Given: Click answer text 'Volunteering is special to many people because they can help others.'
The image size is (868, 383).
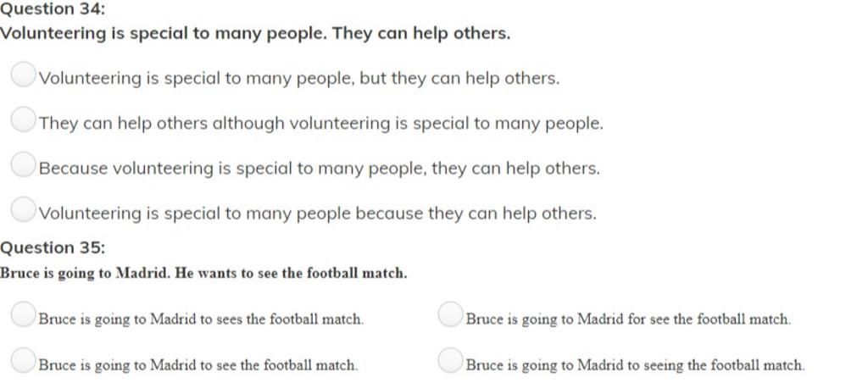Looking at the screenshot, I should pyautogui.click(x=318, y=214).
